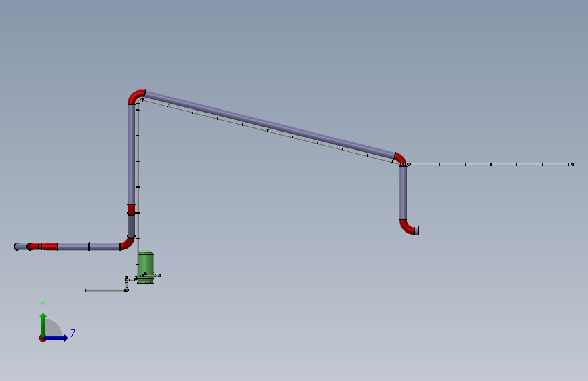Click the red origin point of the axis triad
588x381 pixels.
42,338
